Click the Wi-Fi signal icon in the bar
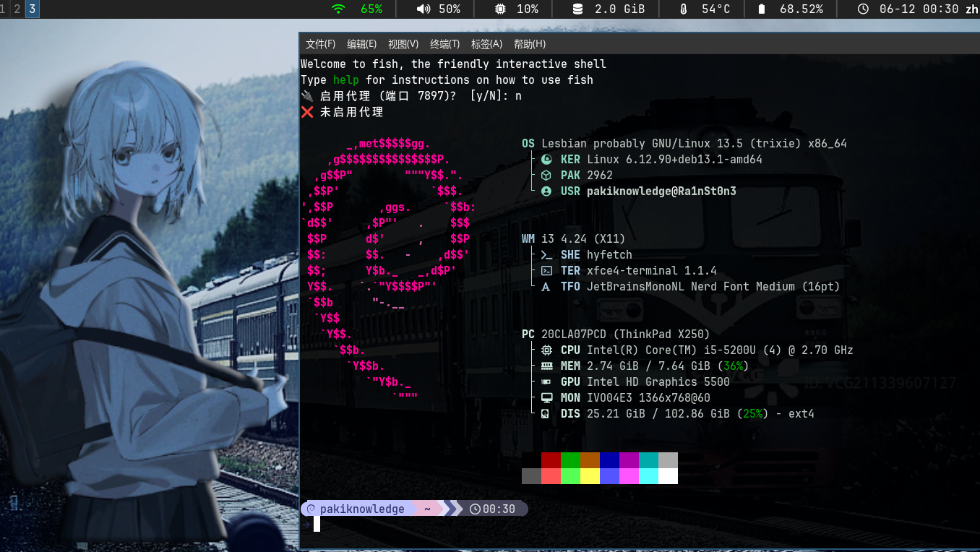Image resolution: width=980 pixels, height=552 pixels. [338, 9]
